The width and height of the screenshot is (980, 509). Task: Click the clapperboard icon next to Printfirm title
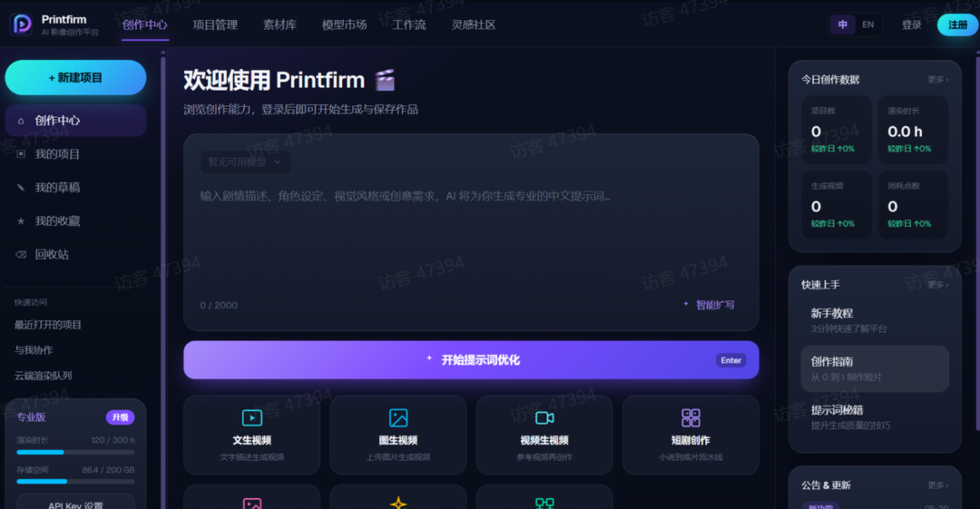(x=385, y=80)
